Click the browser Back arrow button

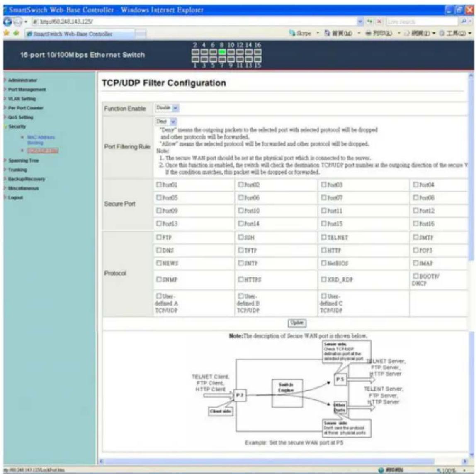(7, 22)
